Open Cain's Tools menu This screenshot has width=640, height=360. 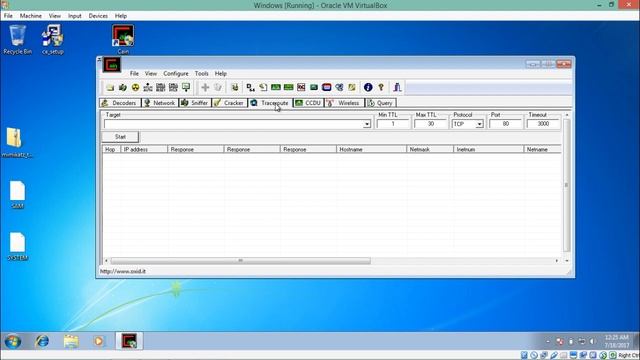(202, 73)
